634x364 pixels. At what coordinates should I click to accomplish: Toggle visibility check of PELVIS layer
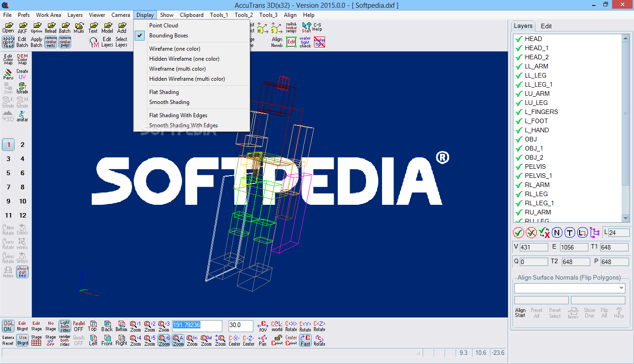(x=519, y=166)
